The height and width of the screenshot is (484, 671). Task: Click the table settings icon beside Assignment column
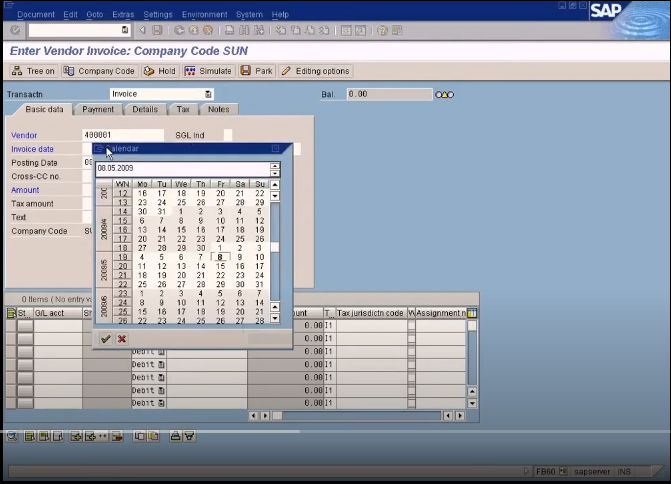[472, 313]
